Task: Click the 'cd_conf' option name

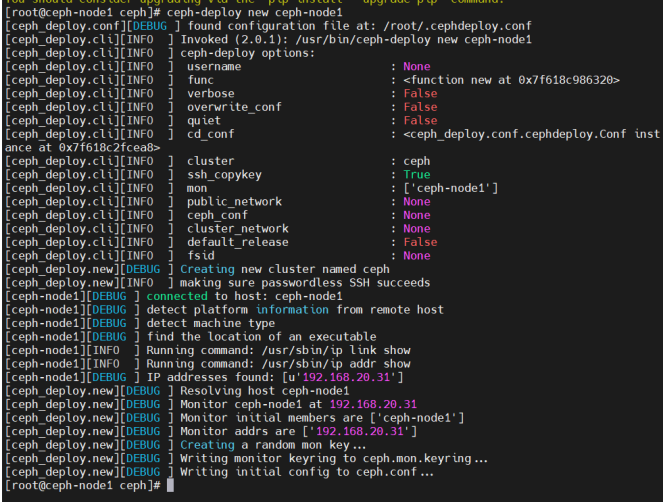Action: [211, 134]
